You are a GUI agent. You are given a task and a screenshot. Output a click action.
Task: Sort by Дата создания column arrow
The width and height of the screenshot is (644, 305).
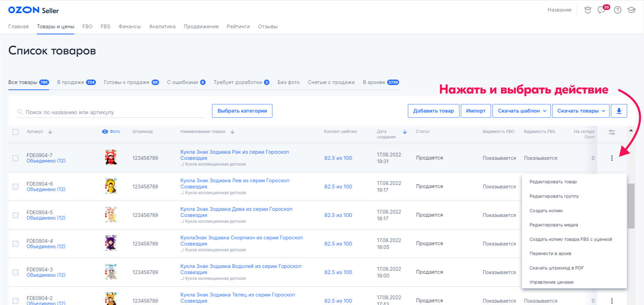[405, 132]
